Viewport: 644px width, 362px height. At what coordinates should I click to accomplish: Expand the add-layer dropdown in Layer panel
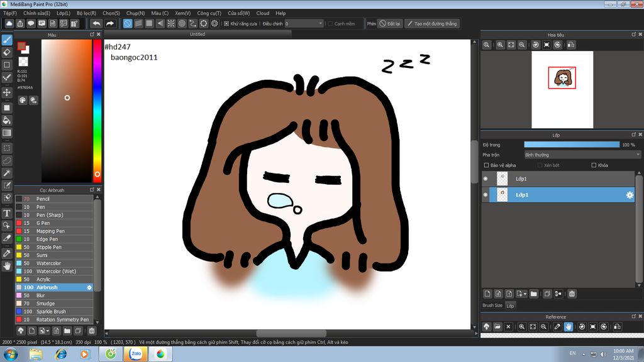pyautogui.click(x=521, y=294)
